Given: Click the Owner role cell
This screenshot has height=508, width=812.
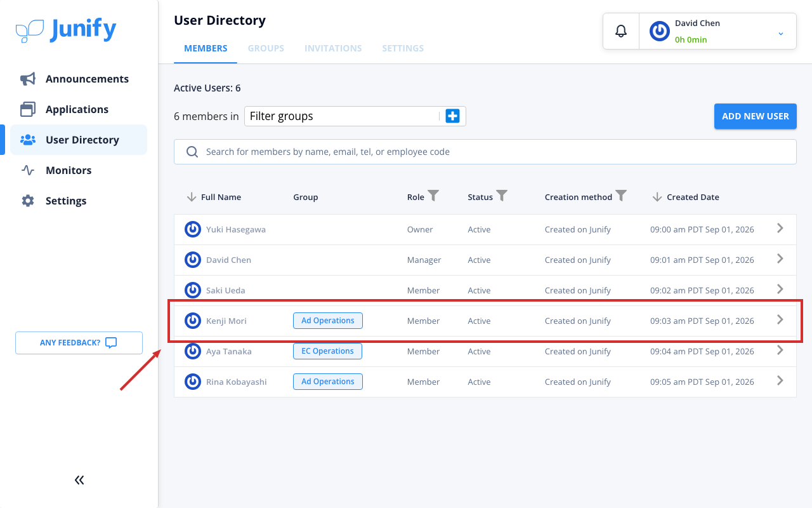Looking at the screenshot, I should (420, 230).
